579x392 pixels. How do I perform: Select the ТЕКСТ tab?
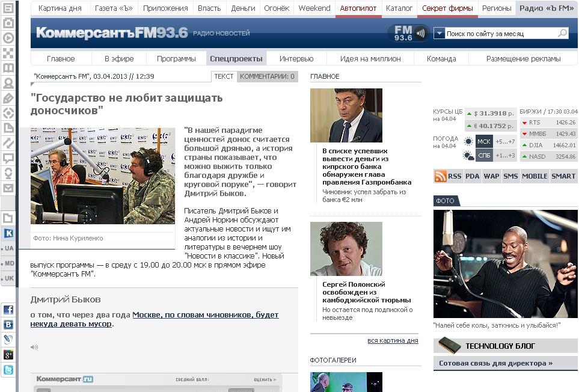click(x=224, y=76)
